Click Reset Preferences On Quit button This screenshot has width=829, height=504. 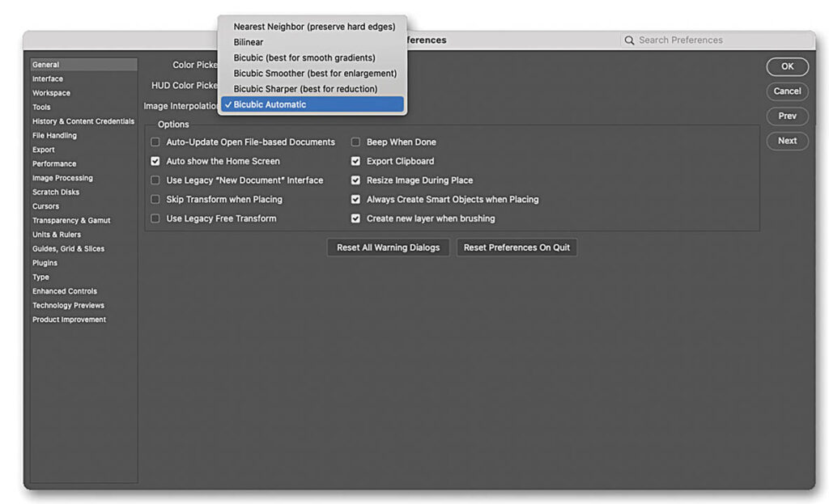click(x=517, y=248)
